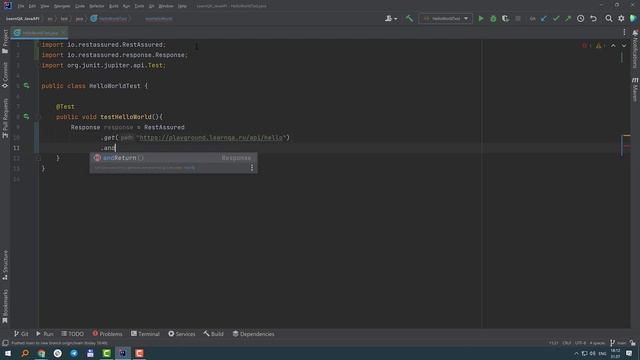Open Search Everywhere magnifier icon
This screenshot has height=360, width=640.
(609, 18)
